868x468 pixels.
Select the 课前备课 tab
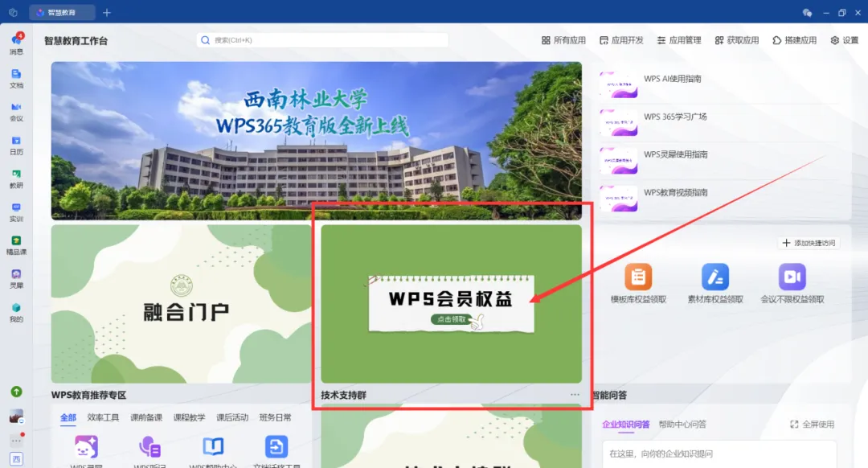(146, 417)
